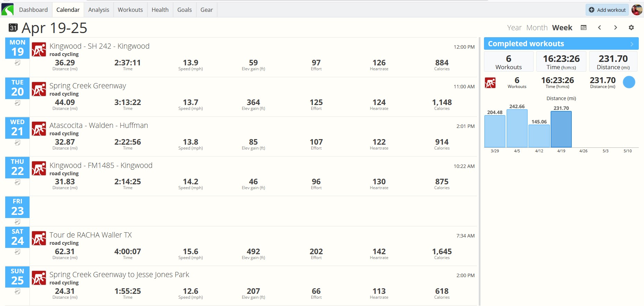Screen dimensions: 644x306
Task: Open the Health tab
Action: click(160, 10)
